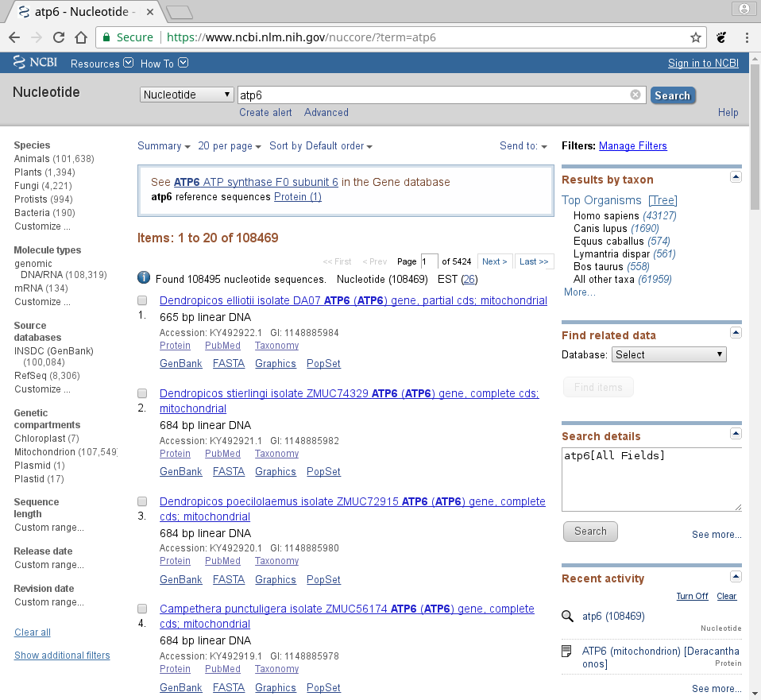Click the blue Search button
This screenshot has width=761, height=700.
[672, 95]
